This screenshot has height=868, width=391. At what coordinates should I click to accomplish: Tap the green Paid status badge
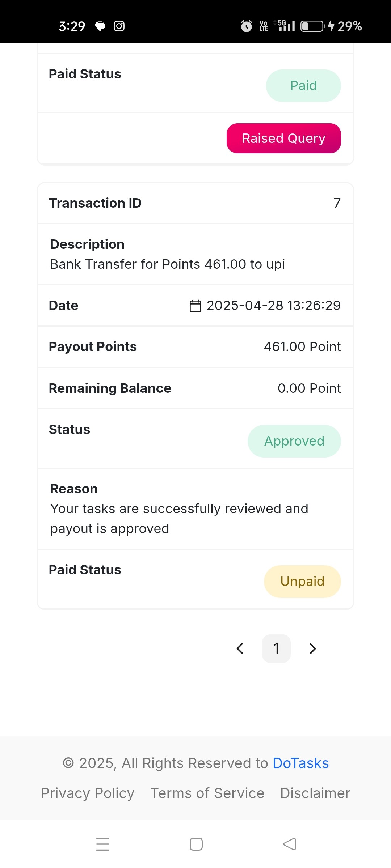tap(303, 86)
